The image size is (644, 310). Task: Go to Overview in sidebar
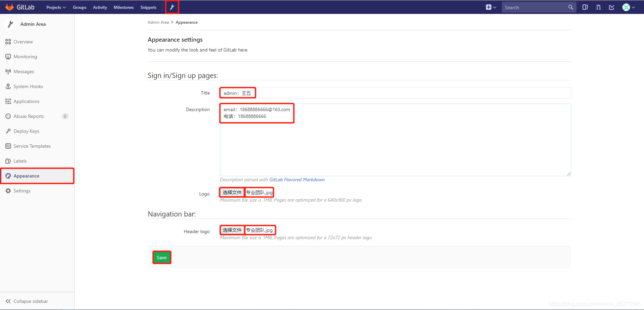[x=37, y=42]
